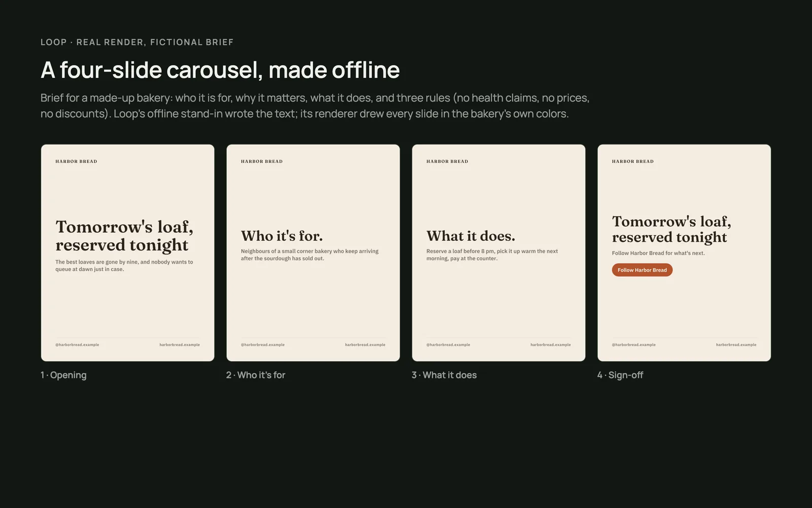Click the '1 · Opening' caption
The image size is (812, 508).
coord(63,375)
